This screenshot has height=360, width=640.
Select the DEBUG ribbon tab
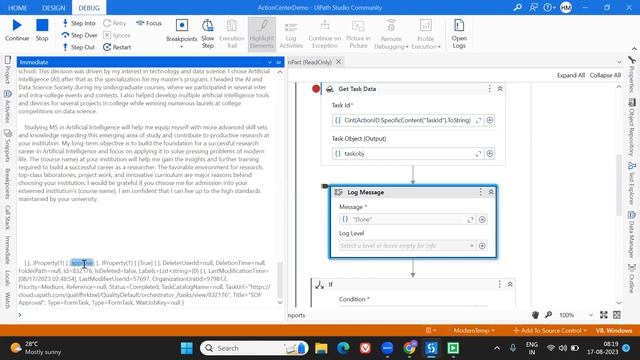[x=89, y=8]
